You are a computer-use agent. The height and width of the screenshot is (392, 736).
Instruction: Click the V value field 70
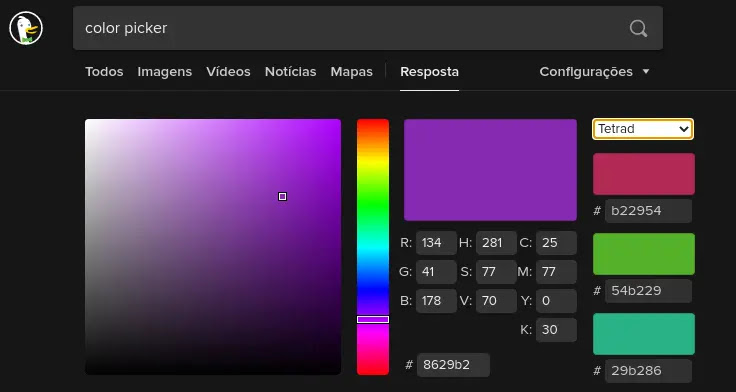496,301
